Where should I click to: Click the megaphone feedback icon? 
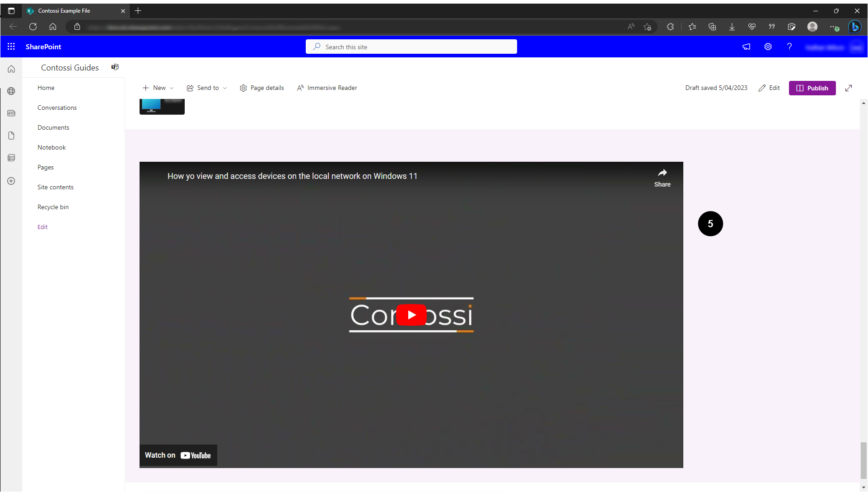pos(746,47)
